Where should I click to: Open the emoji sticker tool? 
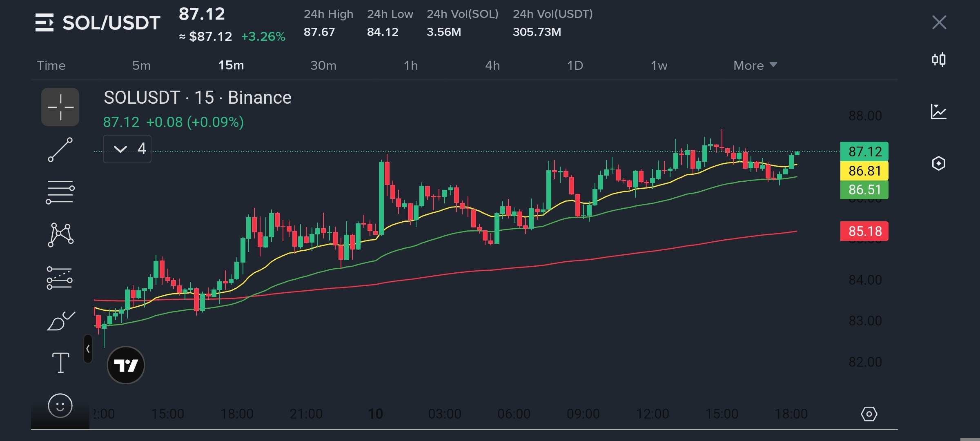[60, 405]
